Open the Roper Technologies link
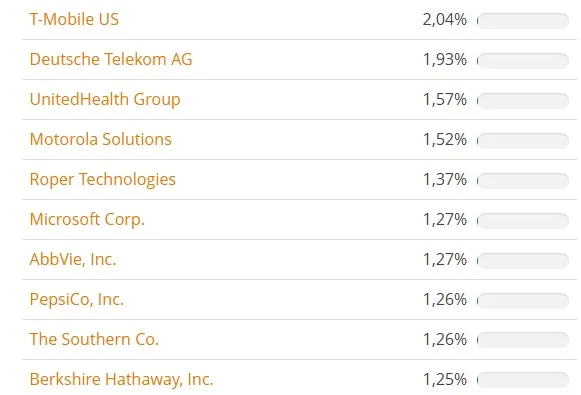Image resolution: width=581 pixels, height=395 pixels. pos(103,180)
